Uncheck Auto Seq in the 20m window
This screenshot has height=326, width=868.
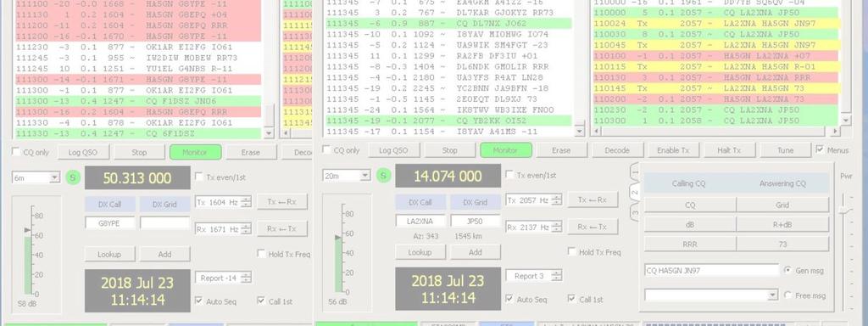click(509, 299)
